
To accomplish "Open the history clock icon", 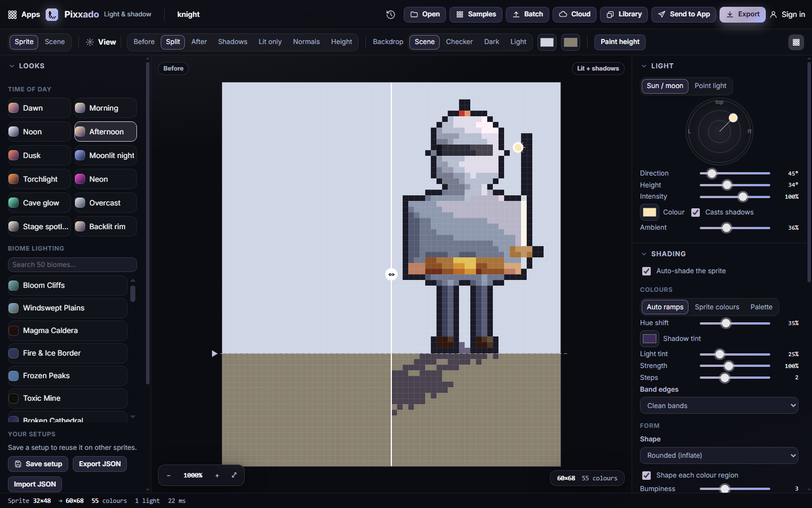I will tap(391, 15).
